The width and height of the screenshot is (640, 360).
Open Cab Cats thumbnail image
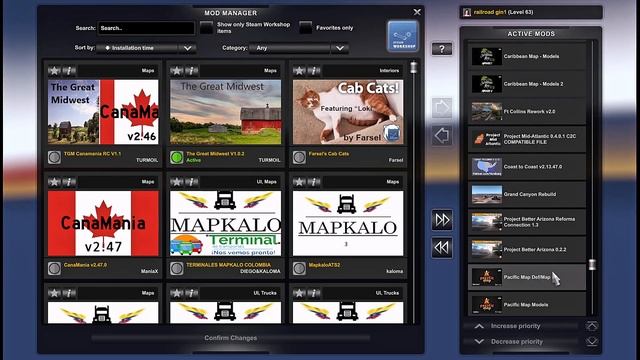[348, 112]
